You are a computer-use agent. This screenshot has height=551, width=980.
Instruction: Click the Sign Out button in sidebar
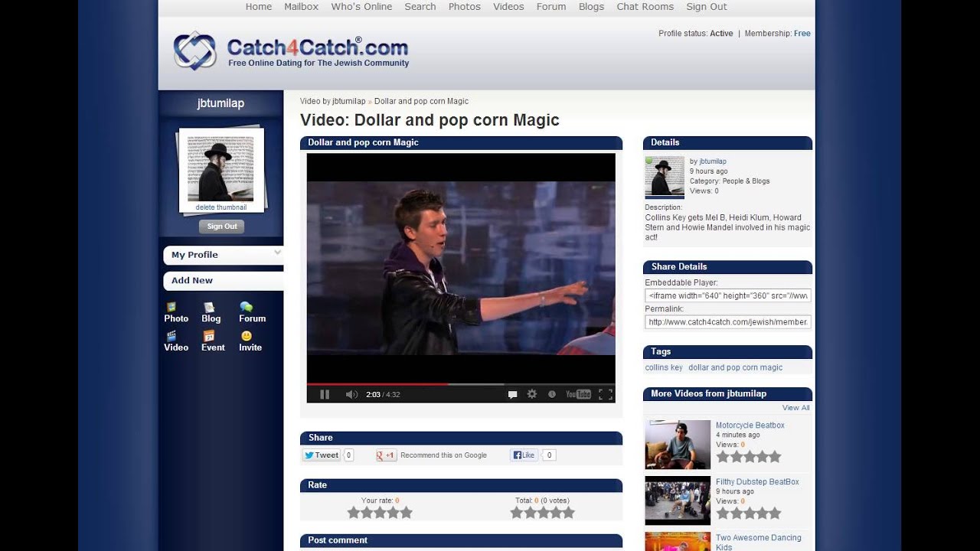[221, 227]
